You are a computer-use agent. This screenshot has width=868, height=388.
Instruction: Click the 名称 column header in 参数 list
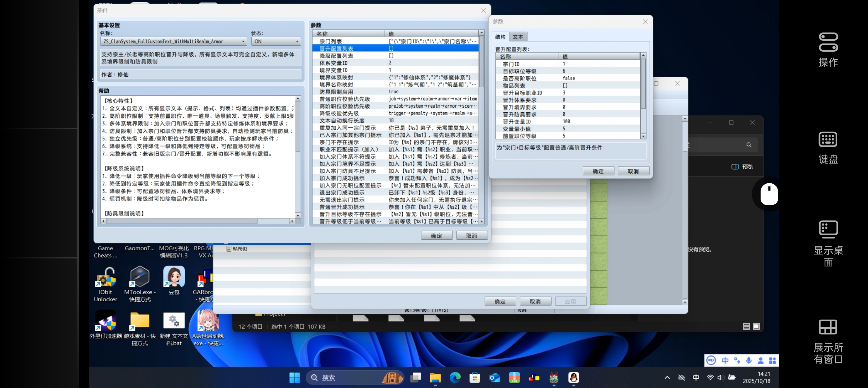point(349,33)
